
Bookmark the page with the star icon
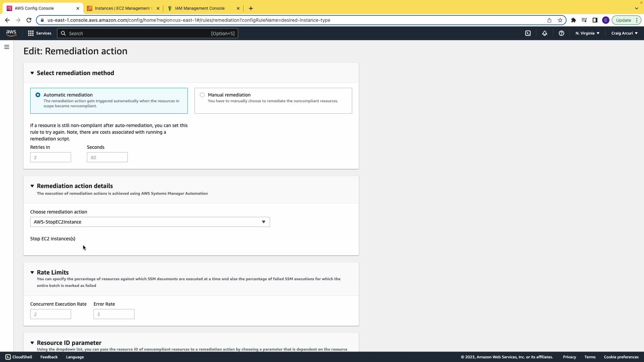tap(560, 20)
